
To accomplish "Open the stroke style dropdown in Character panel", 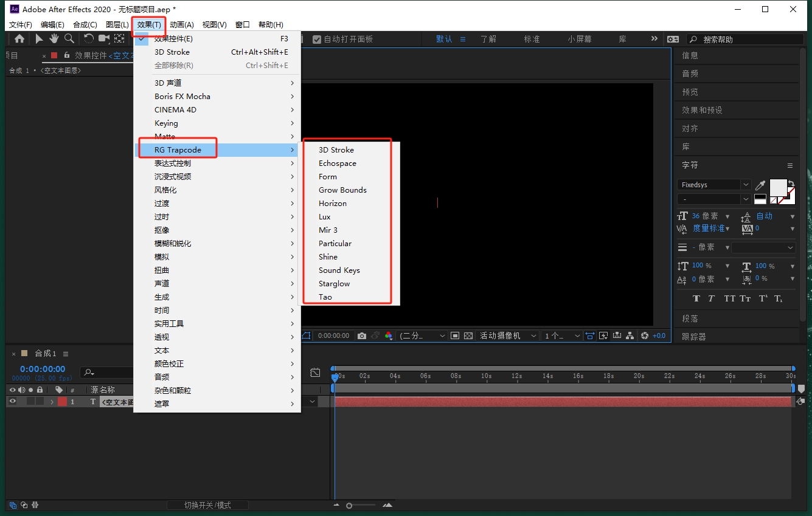I will 763,247.
